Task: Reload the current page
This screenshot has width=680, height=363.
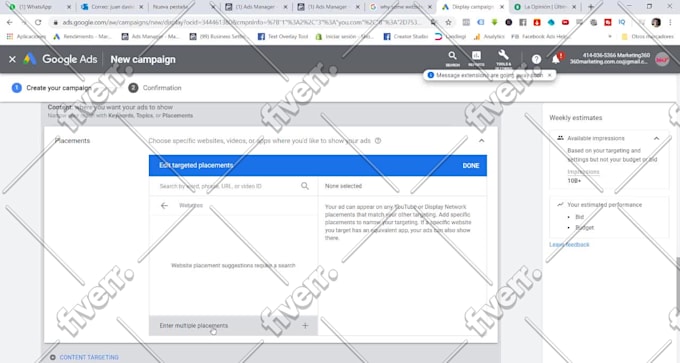Action: click(x=38, y=22)
